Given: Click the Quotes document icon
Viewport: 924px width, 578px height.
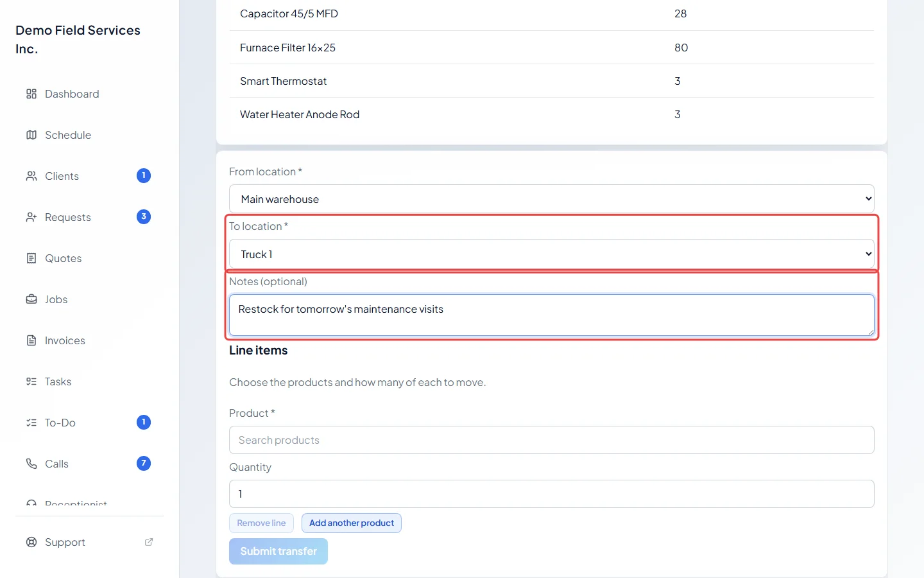Looking at the screenshot, I should pyautogui.click(x=31, y=258).
